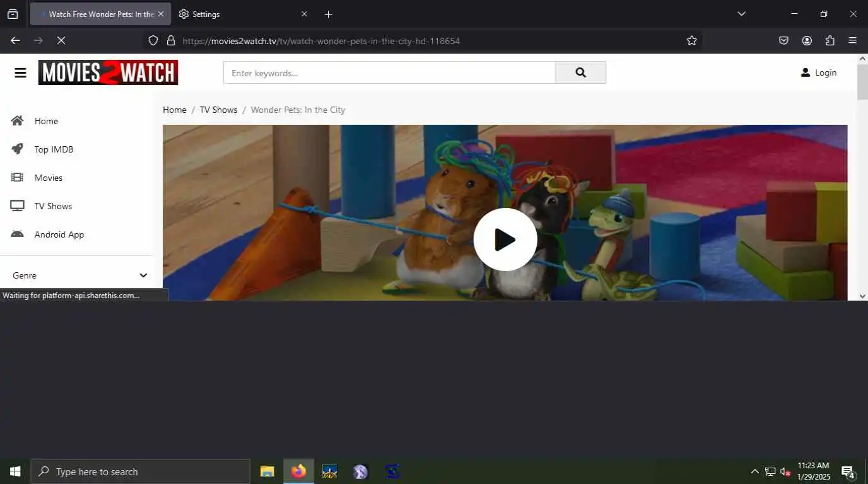Screen dimensions: 868x484
Task: Play the Wonder Pets video
Action: pyautogui.click(x=505, y=239)
